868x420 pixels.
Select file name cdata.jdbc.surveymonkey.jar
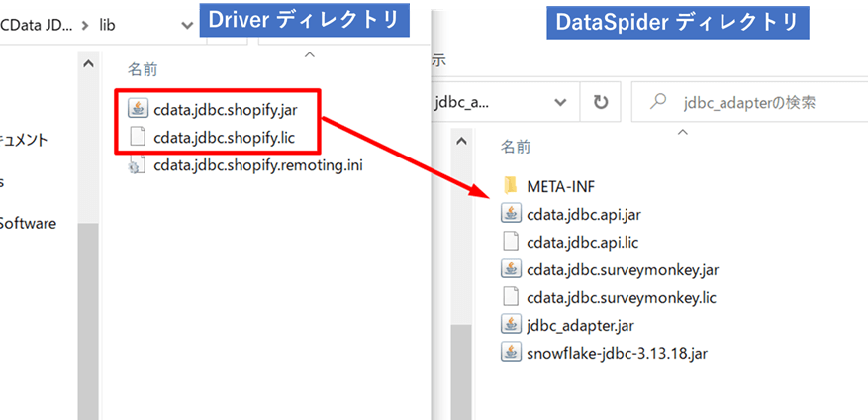(623, 269)
